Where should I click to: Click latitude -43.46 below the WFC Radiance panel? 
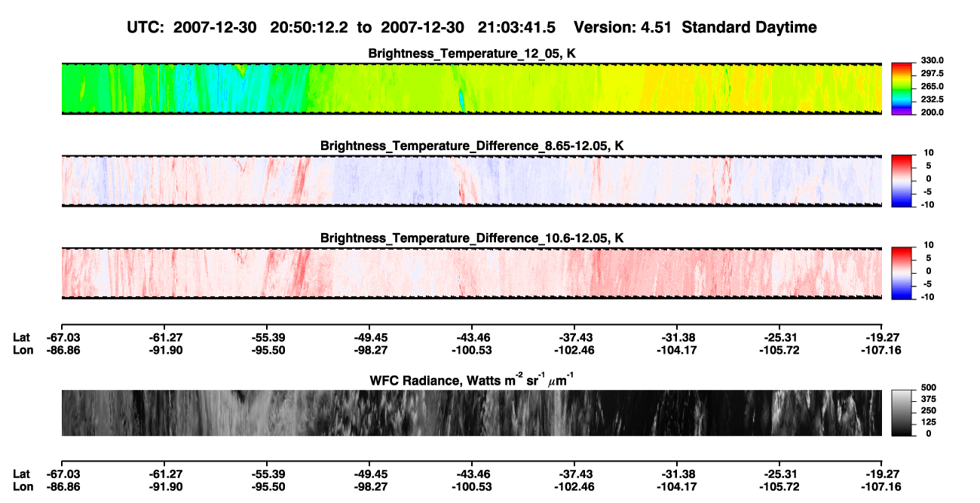473,474
